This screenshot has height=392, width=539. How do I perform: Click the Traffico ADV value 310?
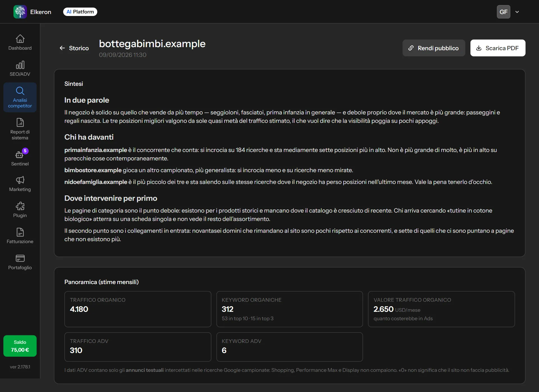click(76, 350)
